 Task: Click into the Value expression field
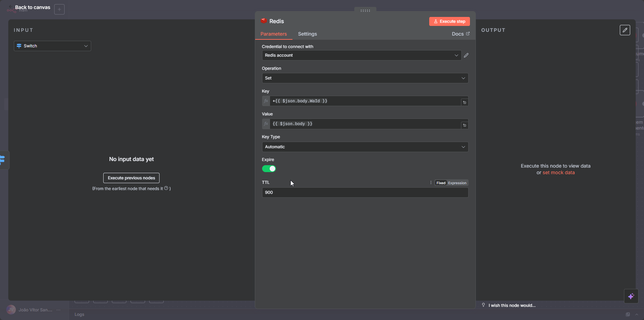(365, 124)
